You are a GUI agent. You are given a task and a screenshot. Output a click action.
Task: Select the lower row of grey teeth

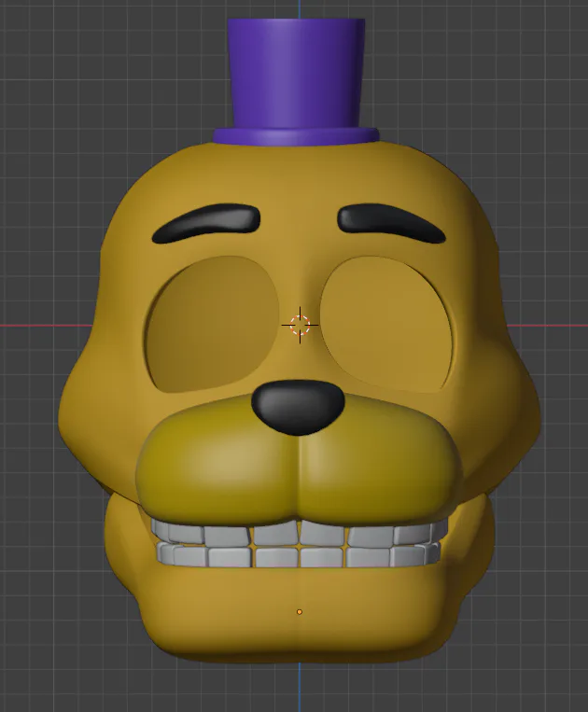pyautogui.click(x=299, y=556)
